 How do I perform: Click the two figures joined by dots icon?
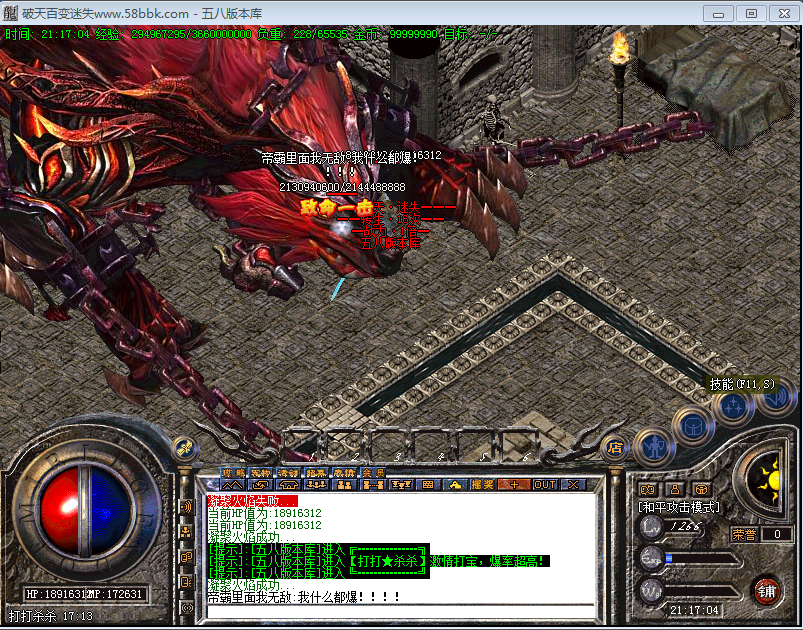(372, 485)
